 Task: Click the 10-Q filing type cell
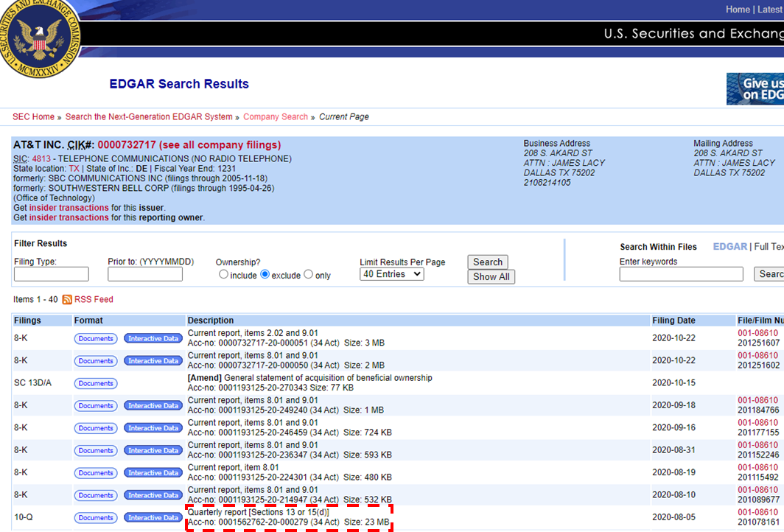24,517
